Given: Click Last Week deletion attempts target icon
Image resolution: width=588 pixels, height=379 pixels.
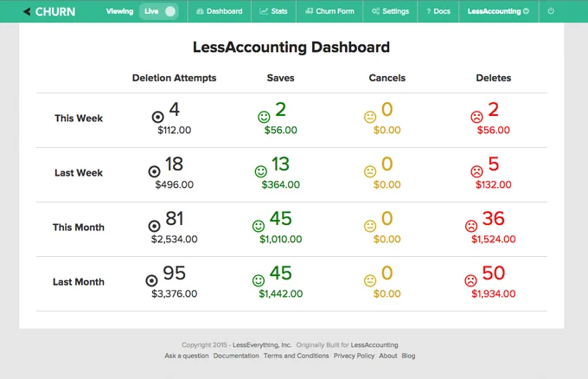Looking at the screenshot, I should tap(154, 171).
